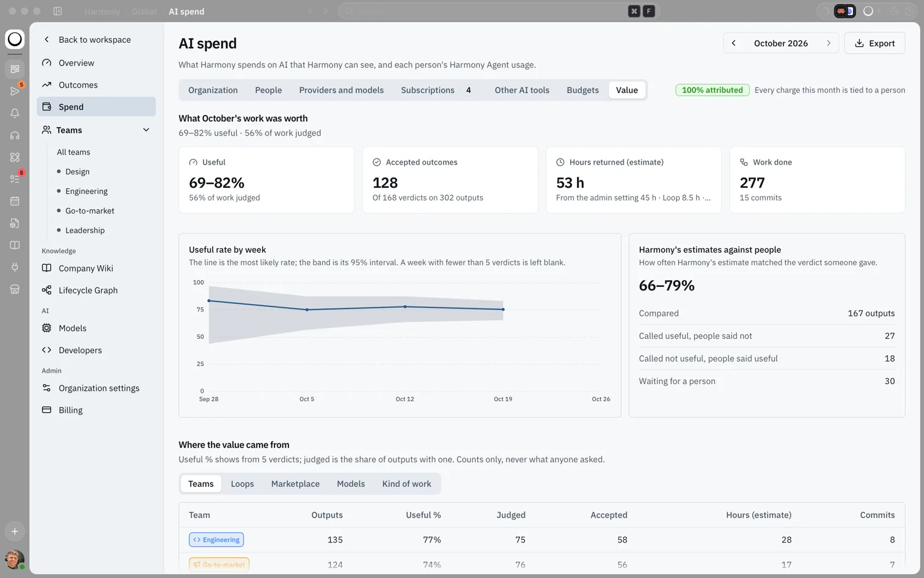Click the atom-shaped icon in left rail
The height and width of the screenshot is (578, 924).
[x=15, y=157]
